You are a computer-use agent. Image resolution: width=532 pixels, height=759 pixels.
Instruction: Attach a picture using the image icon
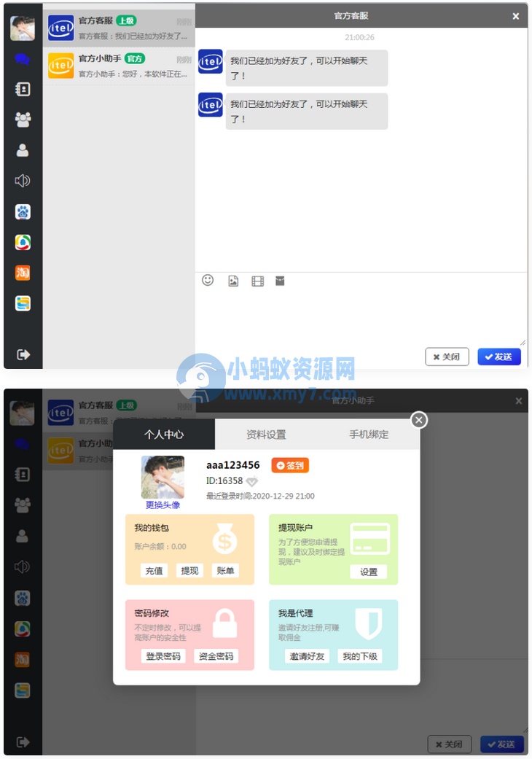tap(233, 281)
